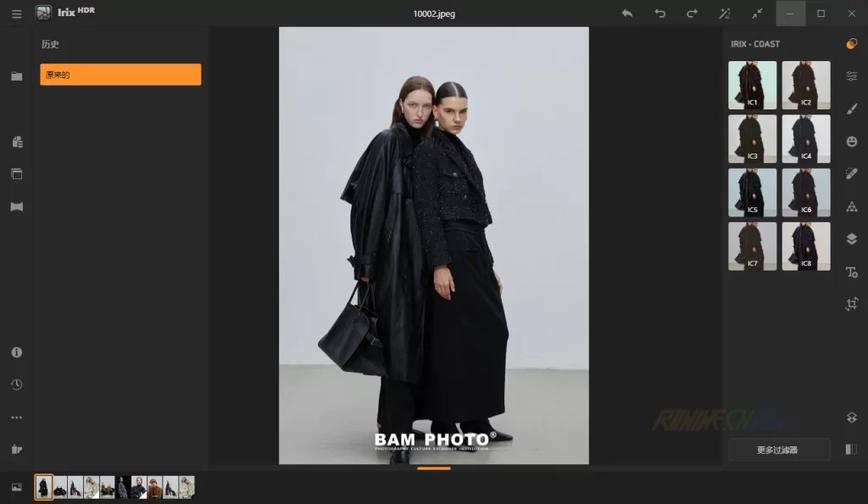
Task: Open the Info panel in left sidebar
Action: tap(16, 352)
